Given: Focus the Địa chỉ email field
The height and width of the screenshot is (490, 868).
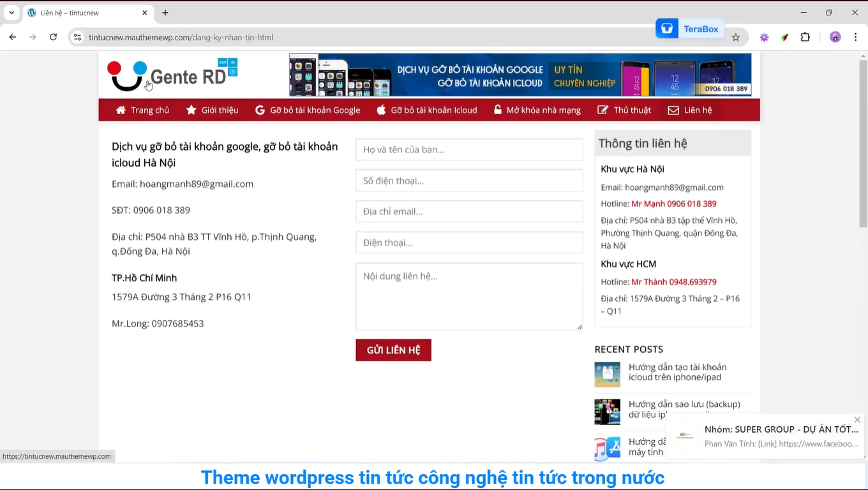Looking at the screenshot, I should click(469, 211).
